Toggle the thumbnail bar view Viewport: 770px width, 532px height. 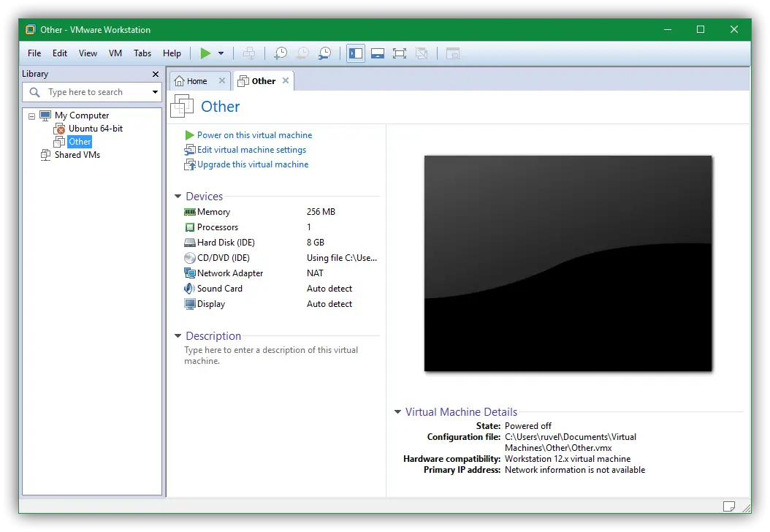tap(378, 53)
